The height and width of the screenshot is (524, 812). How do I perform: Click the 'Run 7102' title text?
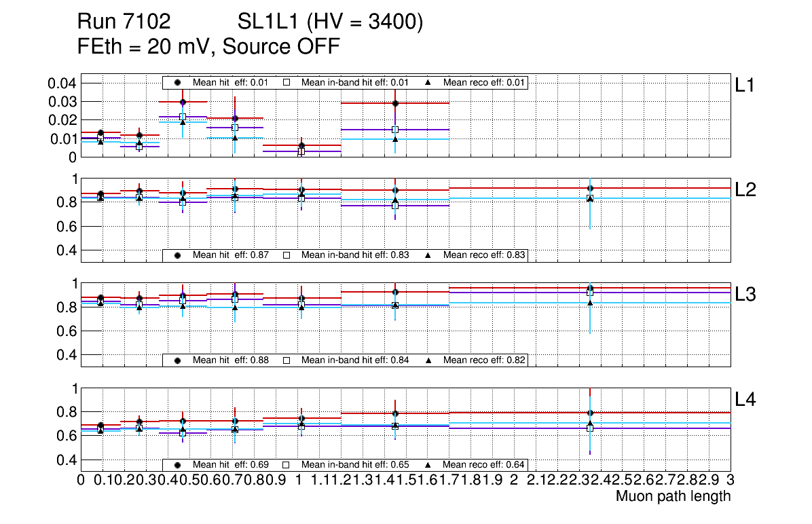tap(124, 22)
